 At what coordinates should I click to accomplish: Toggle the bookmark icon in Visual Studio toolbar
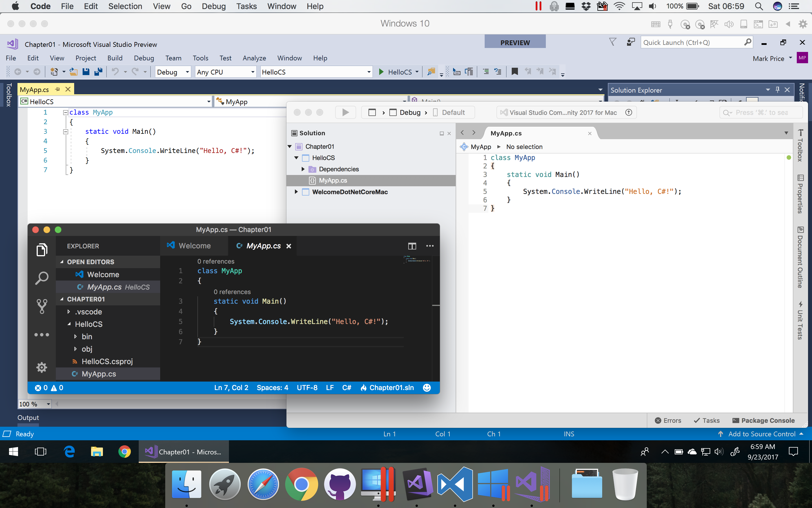[514, 72]
